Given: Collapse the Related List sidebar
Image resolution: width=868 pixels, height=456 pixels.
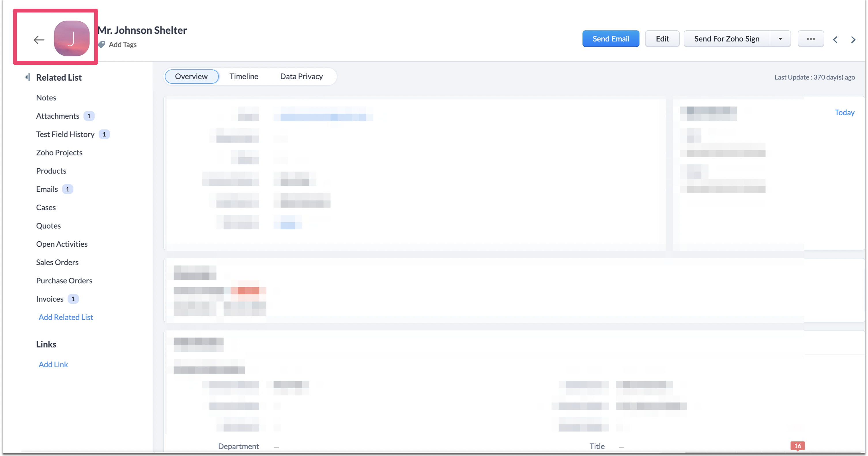Looking at the screenshot, I should 28,77.
